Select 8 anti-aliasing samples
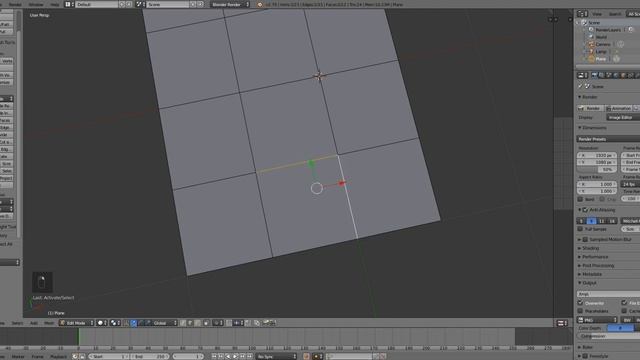The image size is (640, 360). coord(591,221)
